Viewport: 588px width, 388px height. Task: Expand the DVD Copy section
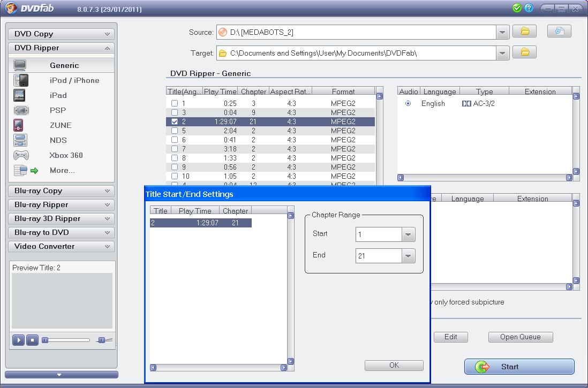click(x=61, y=34)
